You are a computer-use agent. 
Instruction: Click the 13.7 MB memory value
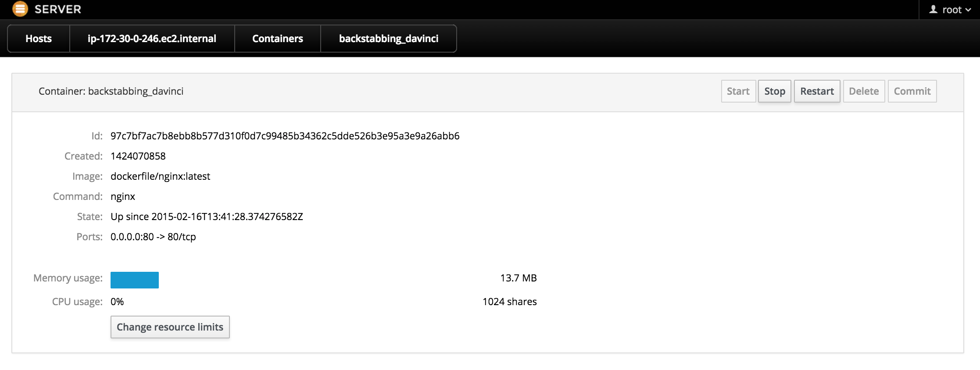(x=519, y=278)
